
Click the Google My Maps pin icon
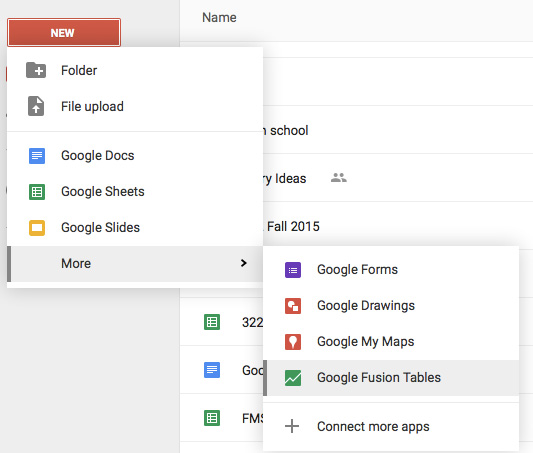point(293,342)
